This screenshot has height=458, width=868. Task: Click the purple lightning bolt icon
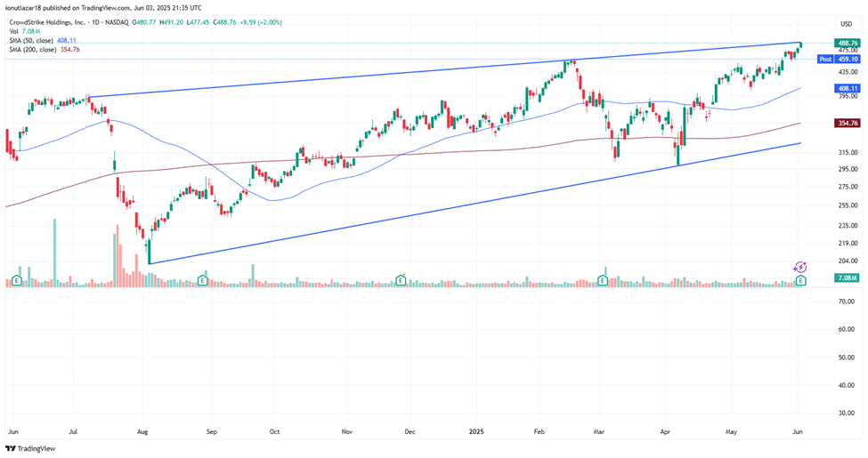point(799,267)
